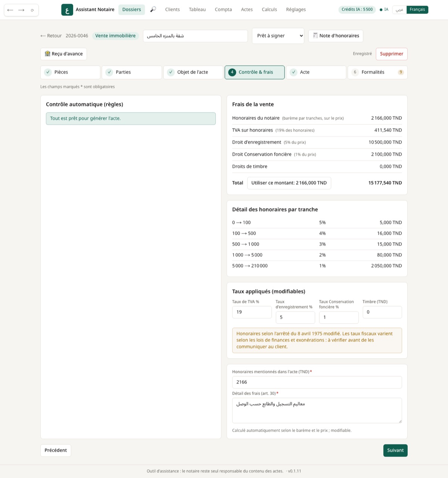Click the 0 → 100 tranche row
Screen dimensions: 448x478
click(x=317, y=223)
